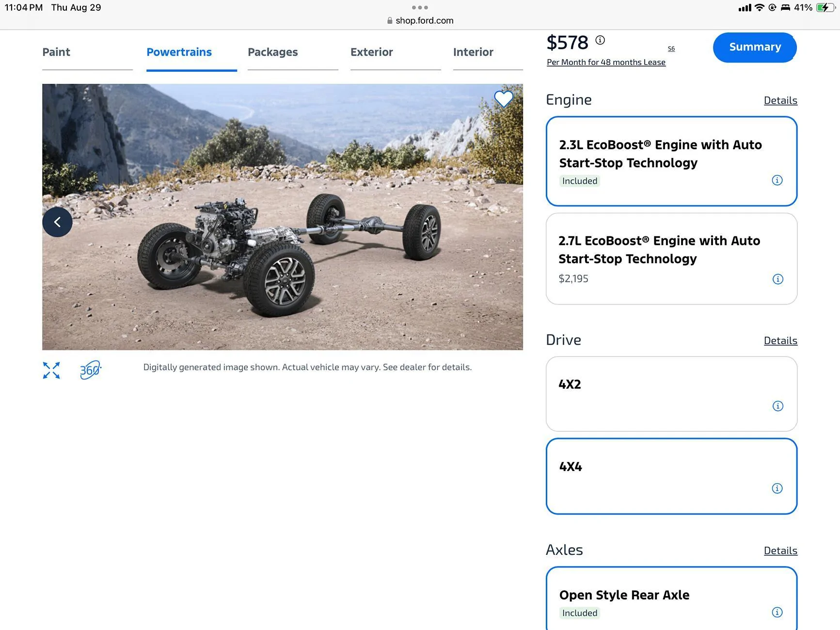This screenshot has width=840, height=630.
Task: Launch the 360-degree vehicle viewer
Action: click(x=90, y=370)
